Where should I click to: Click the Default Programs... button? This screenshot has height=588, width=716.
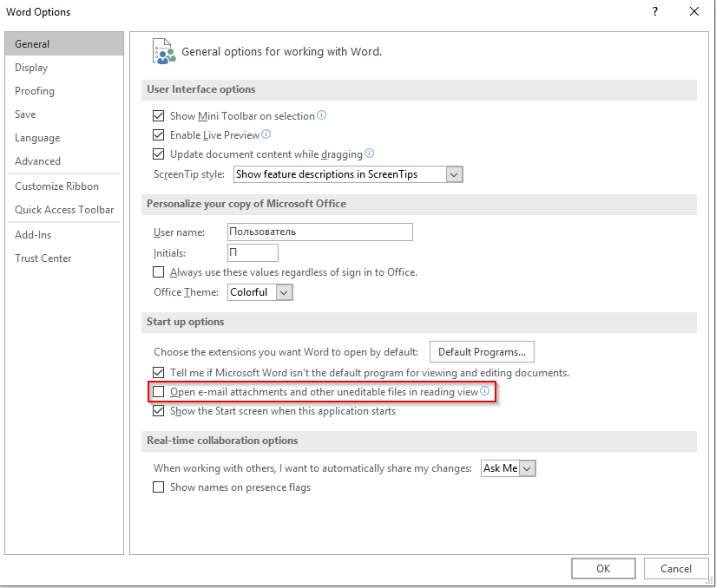pyautogui.click(x=482, y=352)
